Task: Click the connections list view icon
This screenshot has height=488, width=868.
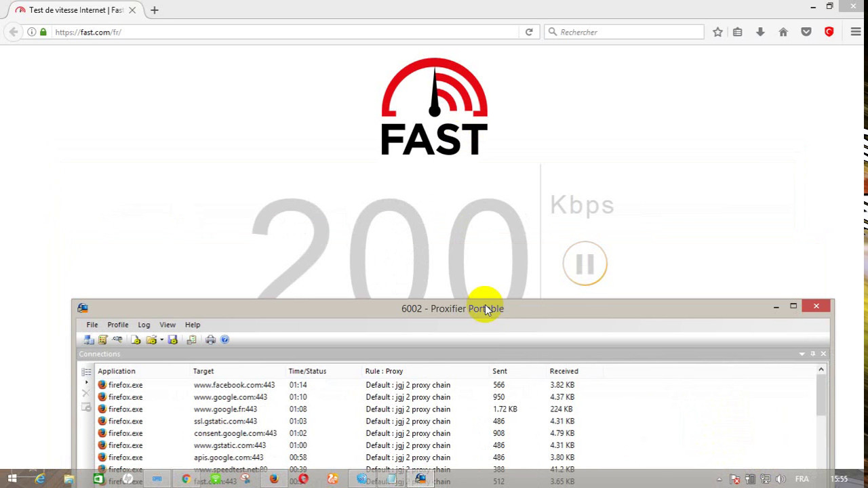Action: pos(86,372)
